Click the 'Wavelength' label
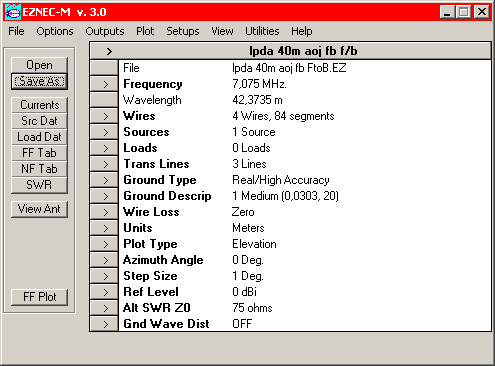 [152, 100]
